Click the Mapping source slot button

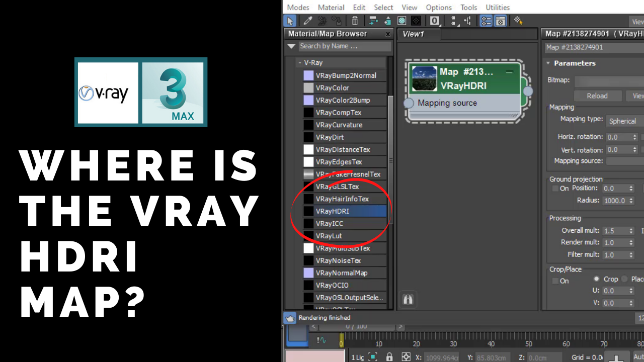pos(625,161)
